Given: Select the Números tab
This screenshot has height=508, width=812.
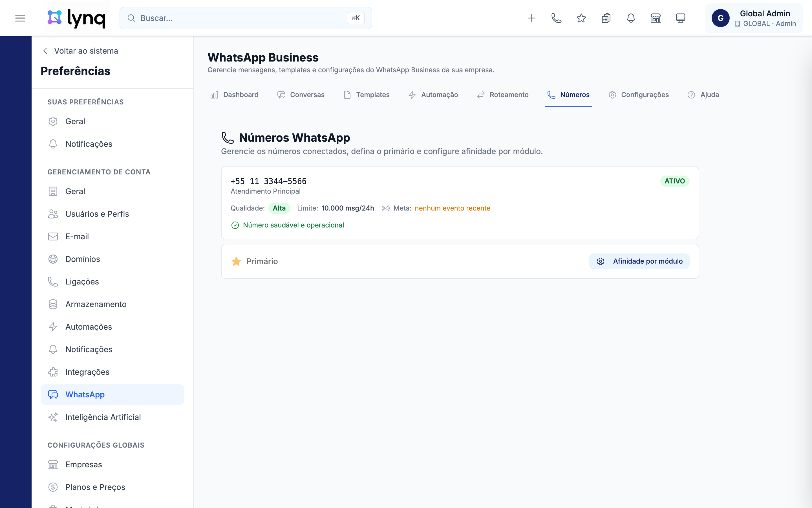Looking at the screenshot, I should pos(568,95).
